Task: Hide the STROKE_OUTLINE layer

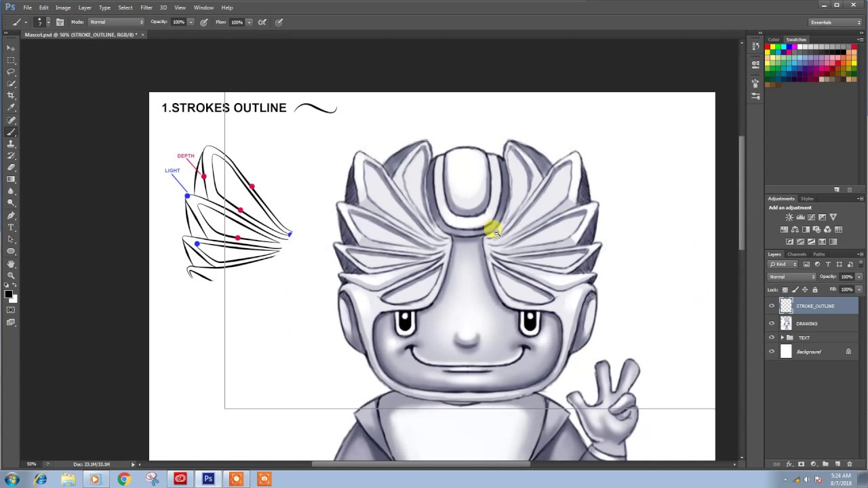Action: coord(772,306)
